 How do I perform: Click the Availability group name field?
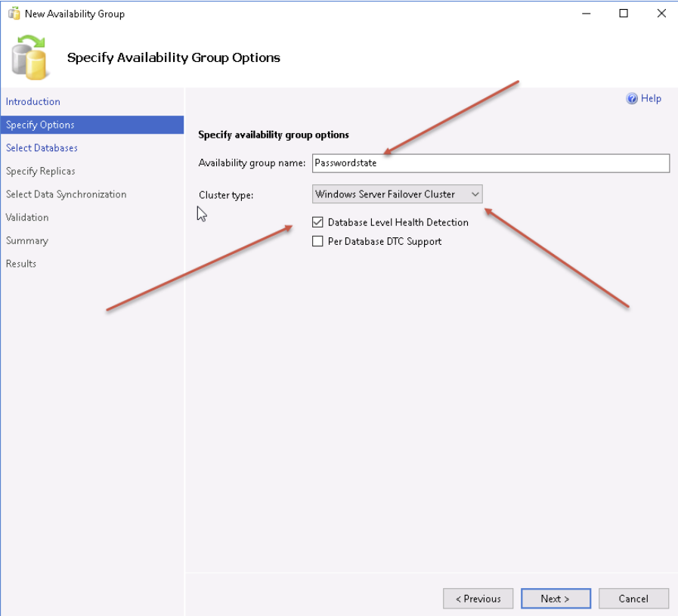coord(491,163)
